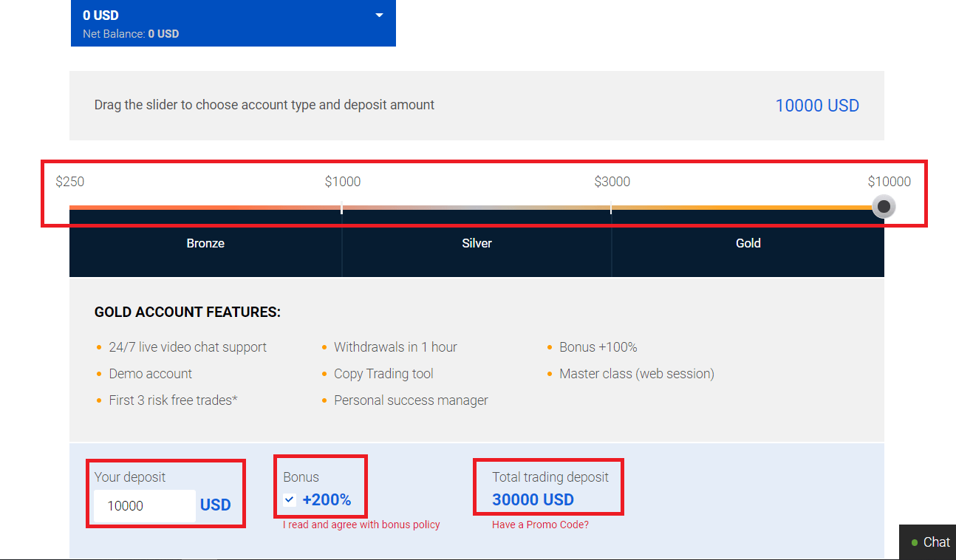The width and height of the screenshot is (956, 560).
Task: Select the Bronze account tab
Action: point(205,243)
